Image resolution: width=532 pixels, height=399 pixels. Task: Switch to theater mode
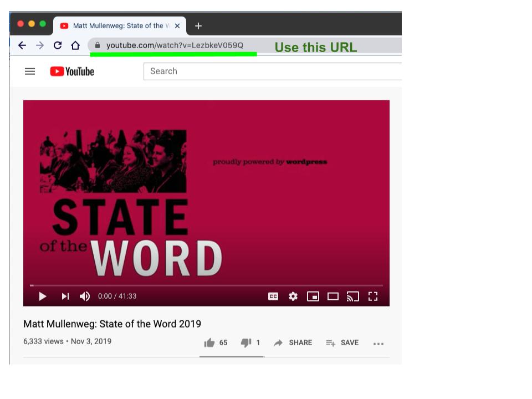(x=333, y=296)
